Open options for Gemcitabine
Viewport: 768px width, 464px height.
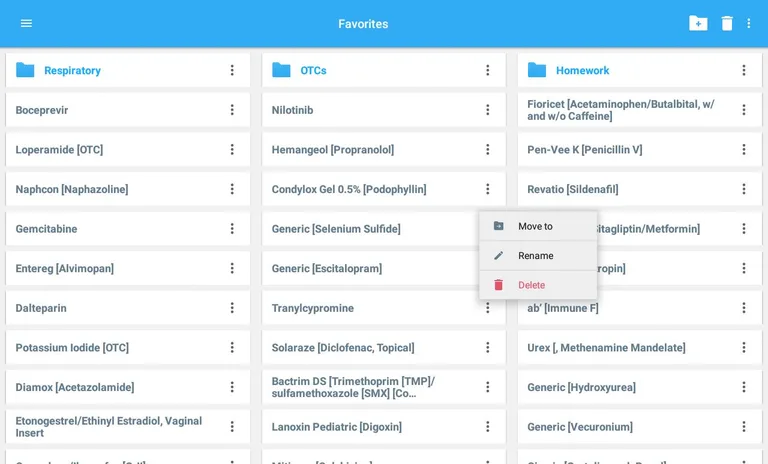click(x=232, y=228)
